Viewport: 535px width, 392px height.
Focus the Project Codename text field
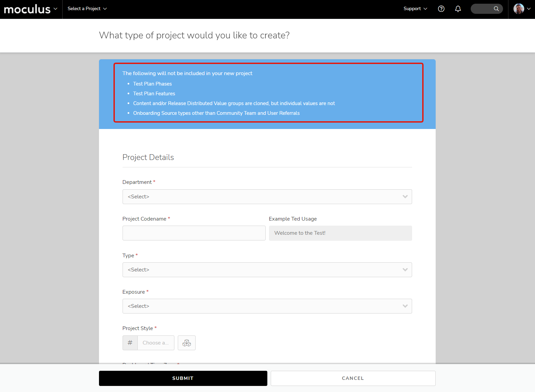194,233
